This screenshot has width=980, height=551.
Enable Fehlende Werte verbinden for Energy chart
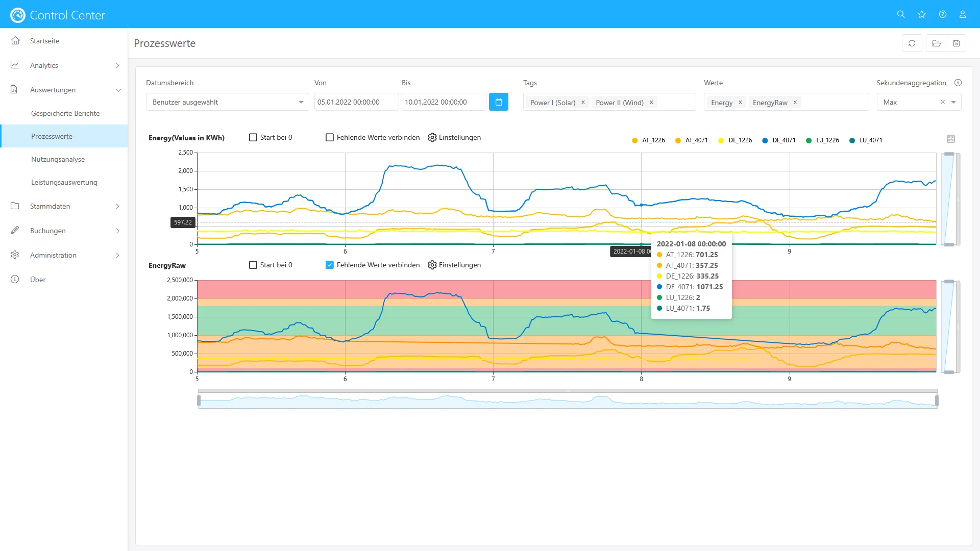[x=330, y=137]
